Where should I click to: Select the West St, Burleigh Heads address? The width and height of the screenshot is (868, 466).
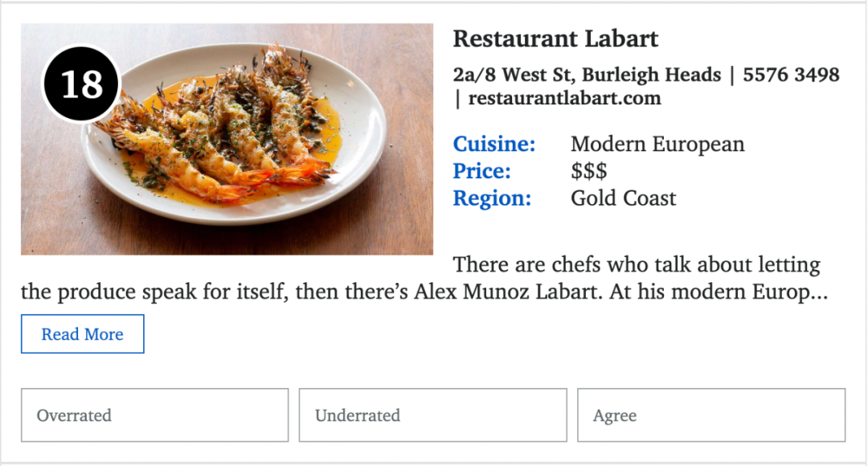click(x=588, y=75)
